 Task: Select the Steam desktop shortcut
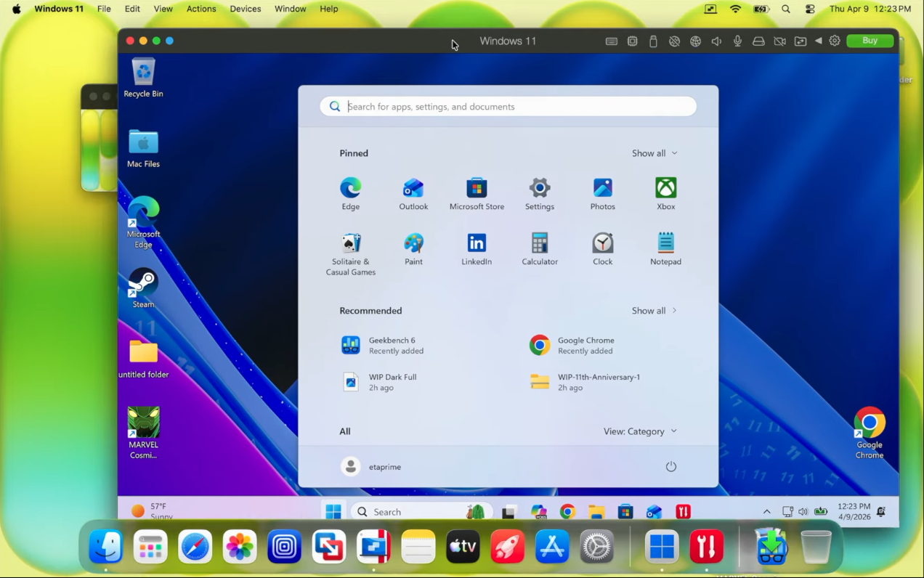pyautogui.click(x=144, y=288)
